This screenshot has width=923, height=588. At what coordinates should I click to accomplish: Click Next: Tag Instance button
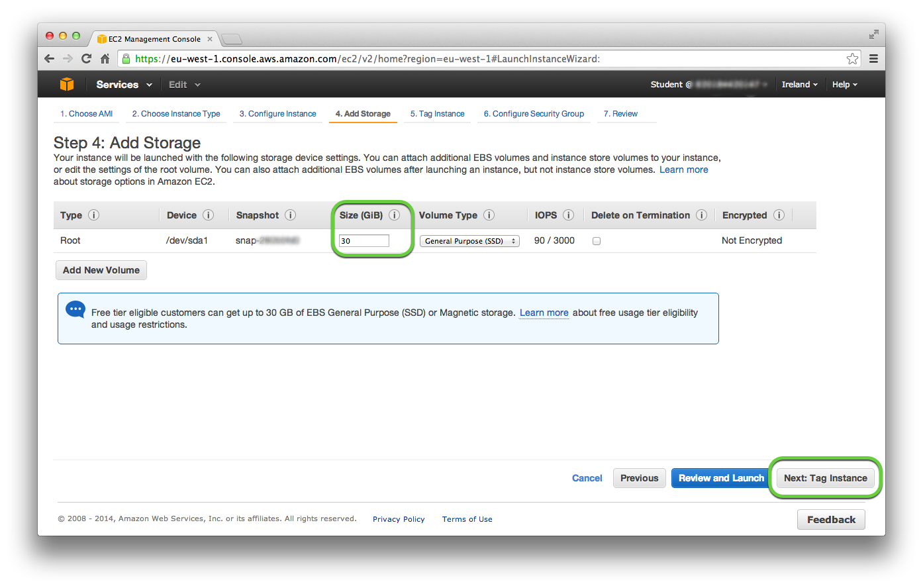826,478
